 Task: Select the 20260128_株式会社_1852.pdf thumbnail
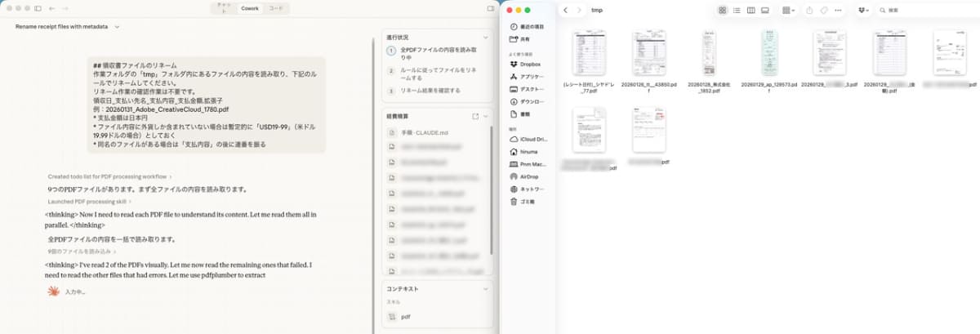click(708, 53)
